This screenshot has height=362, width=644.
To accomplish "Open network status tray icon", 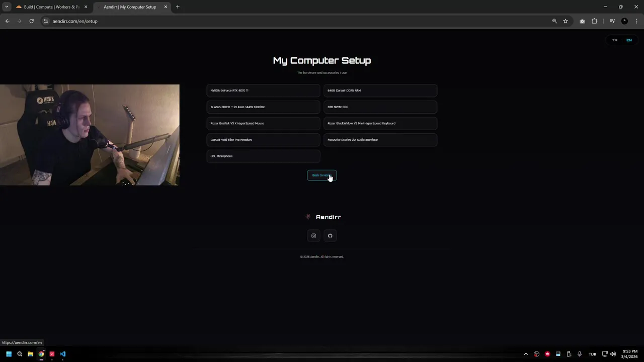I will 605,354.
